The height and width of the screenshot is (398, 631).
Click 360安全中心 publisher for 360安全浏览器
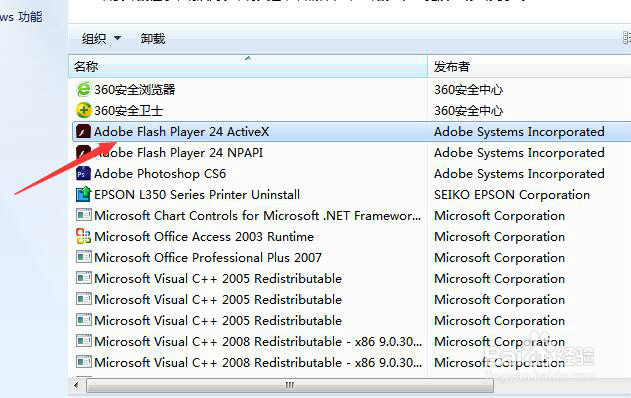point(469,89)
